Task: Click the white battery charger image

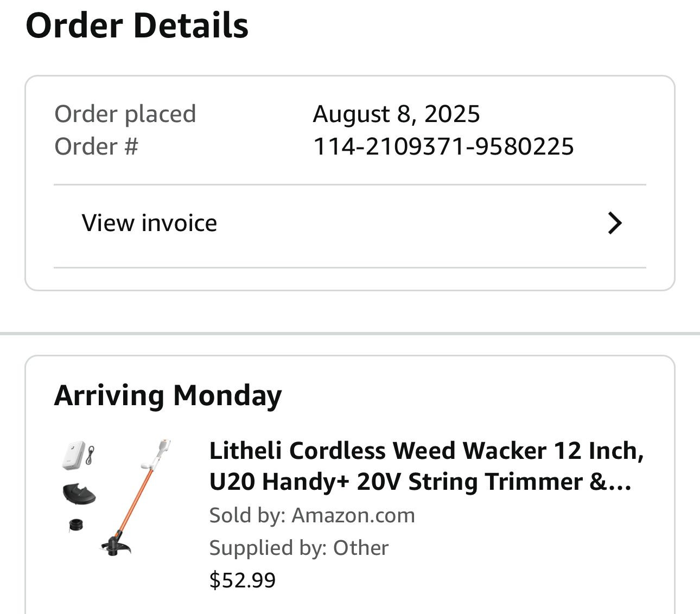Action: coord(74,455)
